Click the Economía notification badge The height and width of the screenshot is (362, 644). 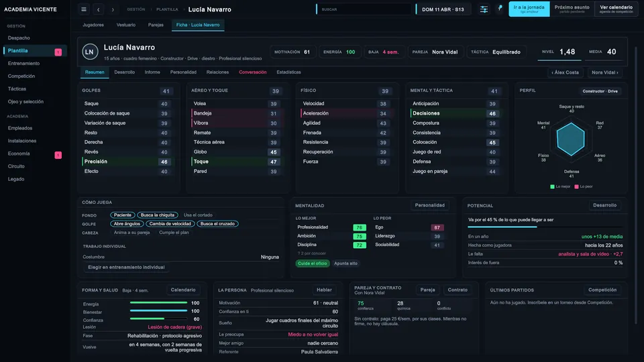pyautogui.click(x=58, y=155)
